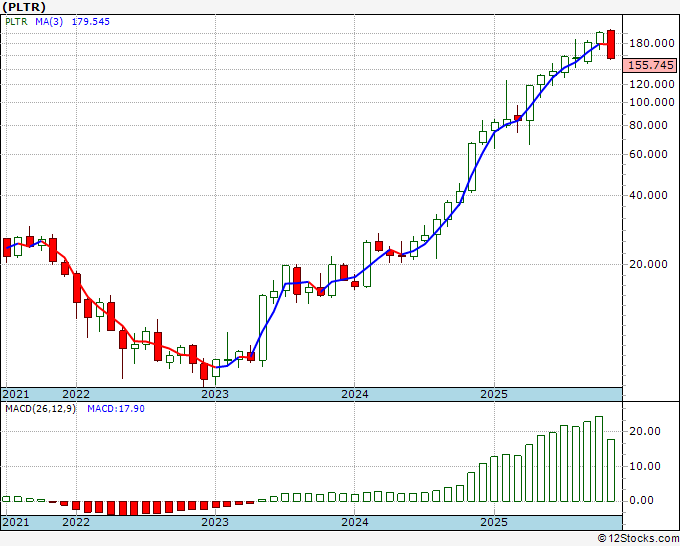The width and height of the screenshot is (680, 546).
Task: Click the 80.000 price axis label
Action: point(648,125)
